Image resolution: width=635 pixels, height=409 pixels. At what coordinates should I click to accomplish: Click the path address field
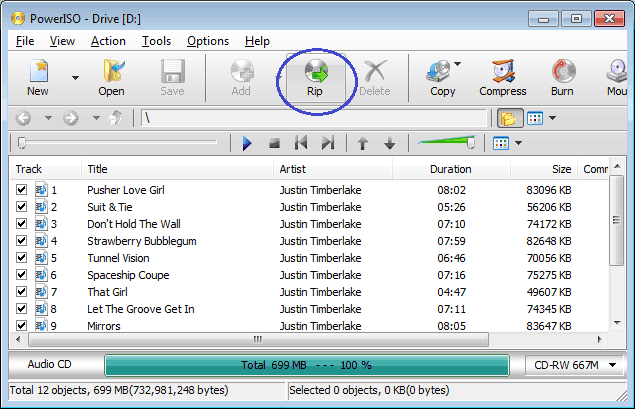click(x=314, y=118)
